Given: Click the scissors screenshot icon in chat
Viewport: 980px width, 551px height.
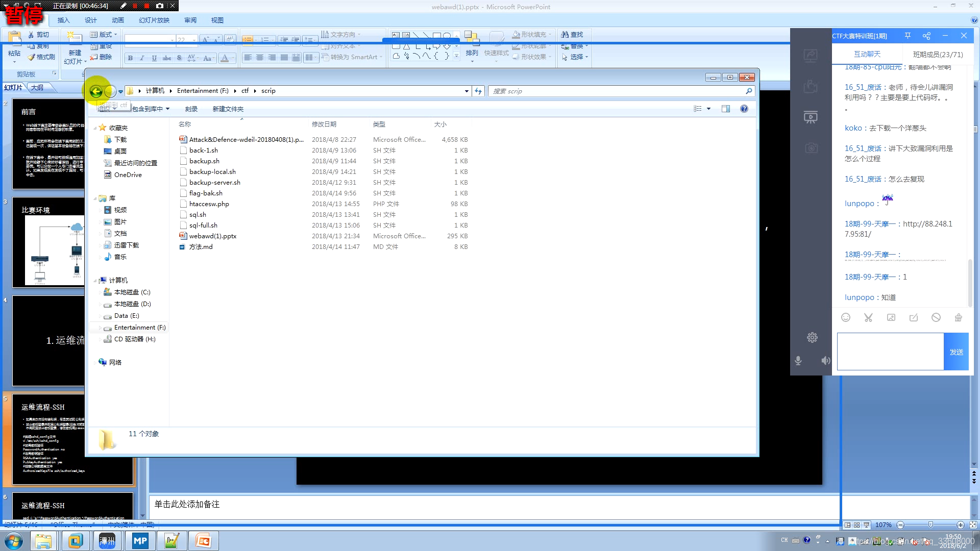Looking at the screenshot, I should click(868, 317).
